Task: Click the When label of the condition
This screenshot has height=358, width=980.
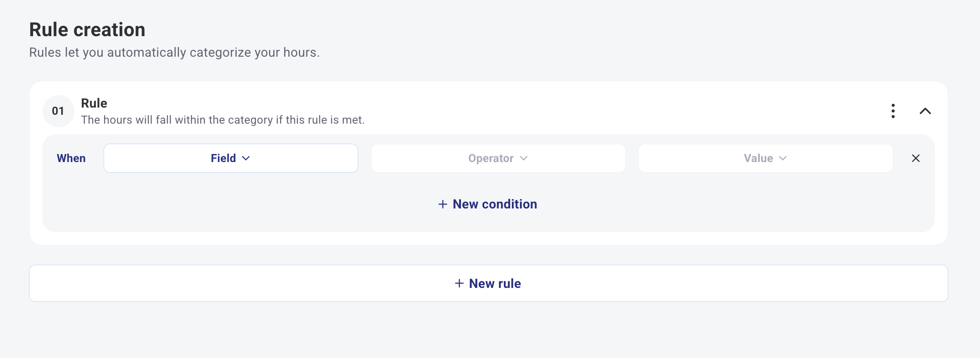Action: 71,158
